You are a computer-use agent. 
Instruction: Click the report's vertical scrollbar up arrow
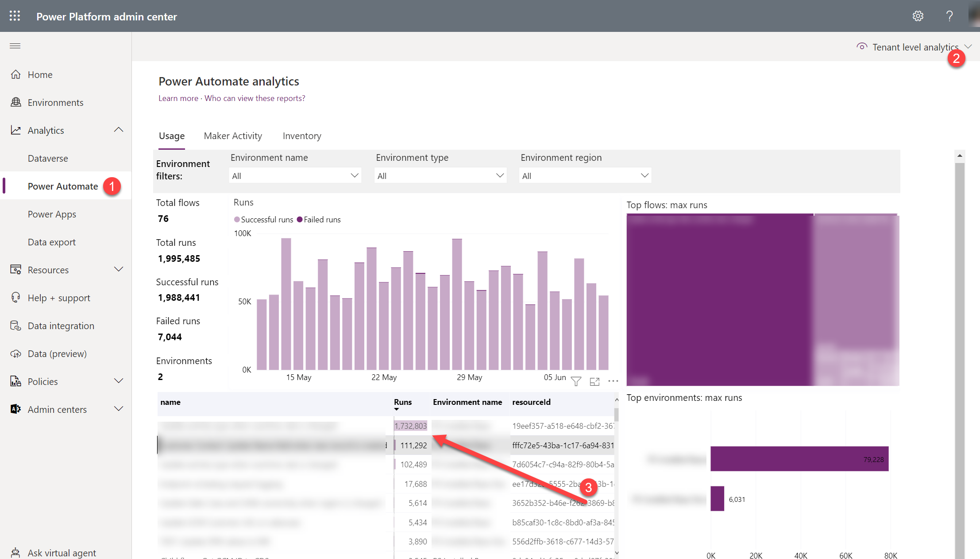click(x=960, y=155)
